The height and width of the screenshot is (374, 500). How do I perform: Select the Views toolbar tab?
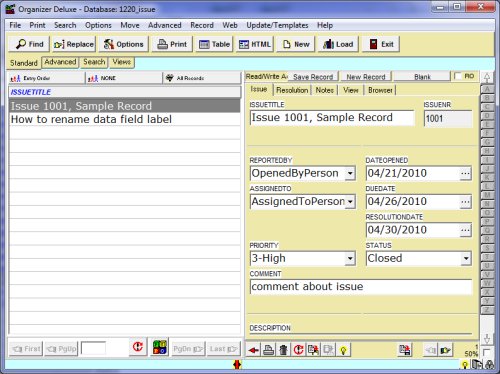coord(121,62)
